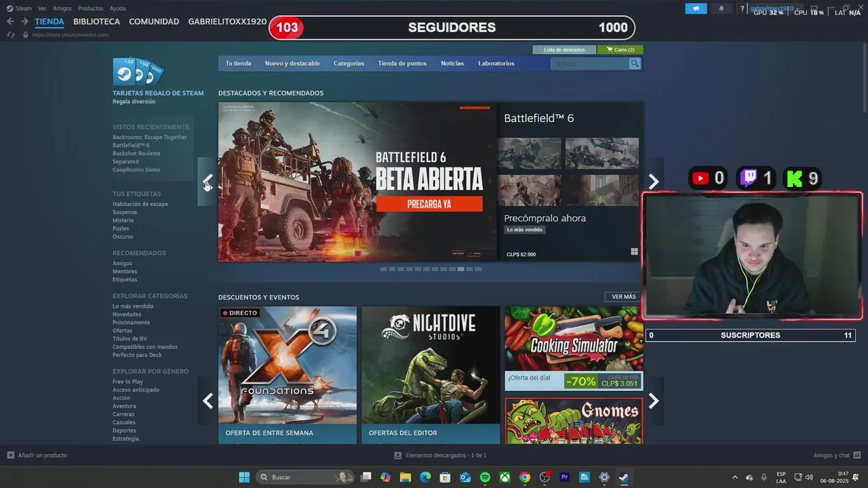
Task: Go forward with the right arrow navigation icon
Action: (24, 22)
